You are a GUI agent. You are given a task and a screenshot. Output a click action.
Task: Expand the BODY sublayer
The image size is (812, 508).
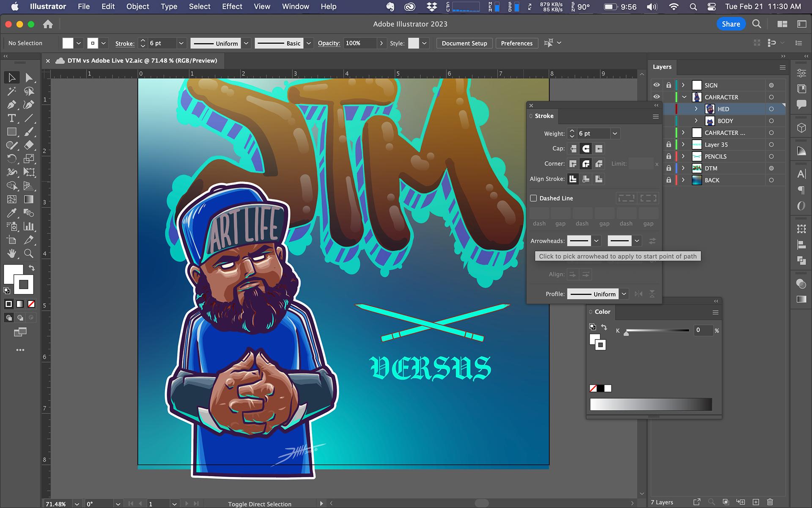696,121
